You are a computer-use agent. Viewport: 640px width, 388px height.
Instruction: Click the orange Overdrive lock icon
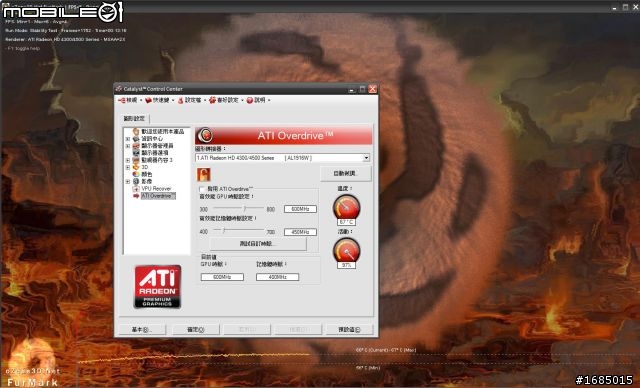point(204,174)
